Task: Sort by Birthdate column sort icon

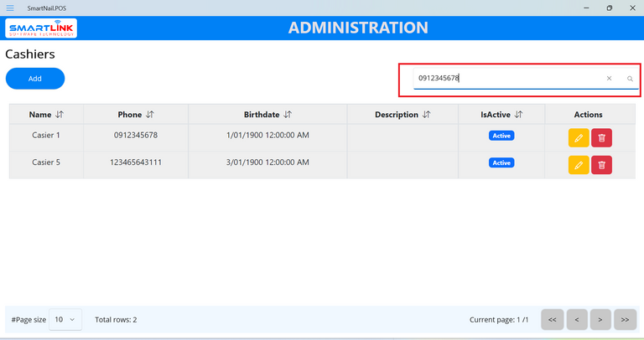Action: pyautogui.click(x=288, y=115)
